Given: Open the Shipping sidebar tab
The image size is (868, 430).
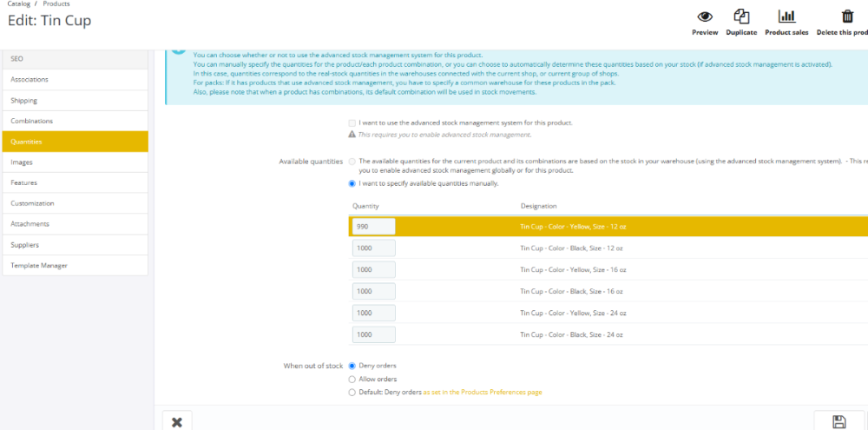Looking at the screenshot, I should [75, 101].
